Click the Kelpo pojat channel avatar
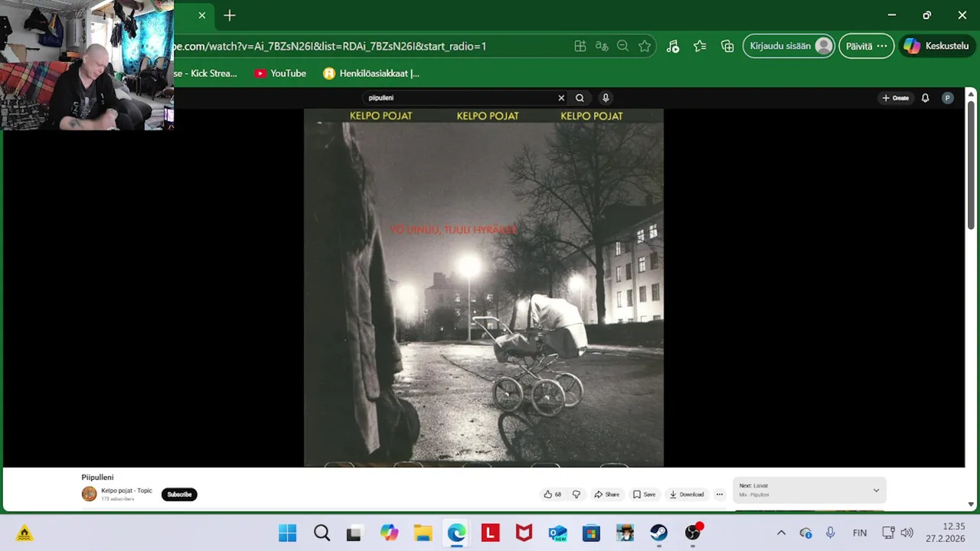This screenshot has width=980, height=551. click(x=90, y=494)
